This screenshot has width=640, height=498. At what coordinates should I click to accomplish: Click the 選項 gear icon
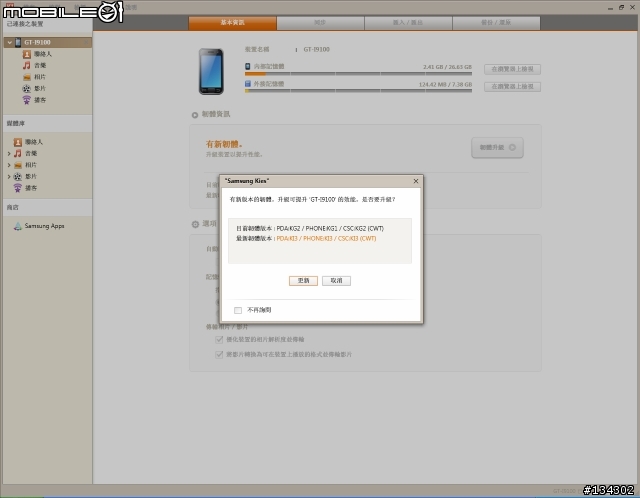point(195,224)
